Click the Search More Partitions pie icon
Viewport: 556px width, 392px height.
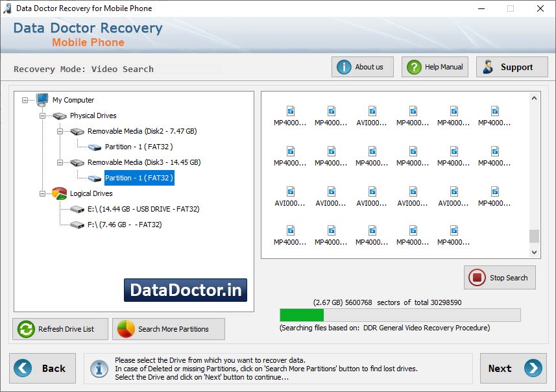127,329
